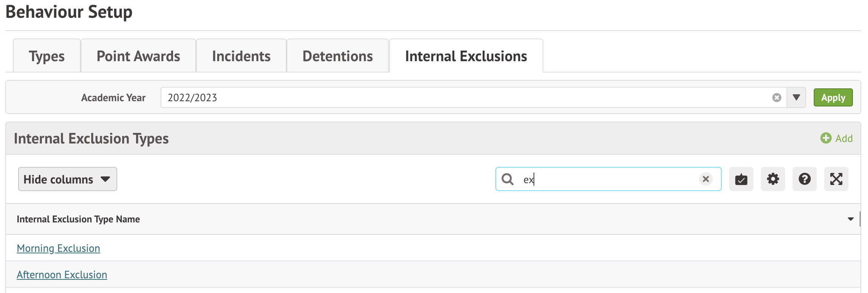This screenshot has height=293, width=868.
Task: Click the checkmark export icon button
Action: [x=741, y=179]
